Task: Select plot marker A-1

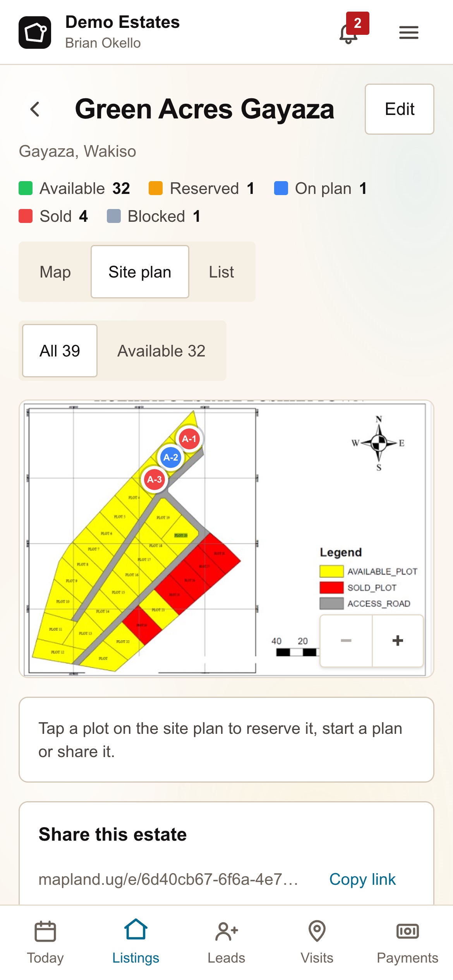Action: (x=189, y=439)
